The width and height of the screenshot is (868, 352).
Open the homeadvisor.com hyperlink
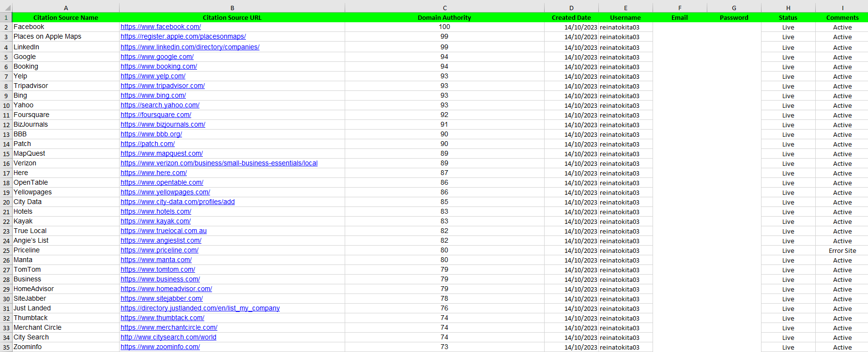point(166,289)
